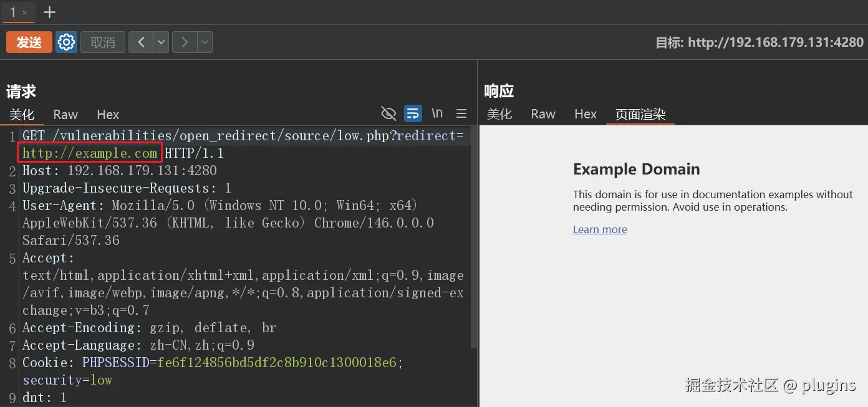Switch request view to 美化 tab
The height and width of the screenshot is (407, 868).
[x=22, y=115]
